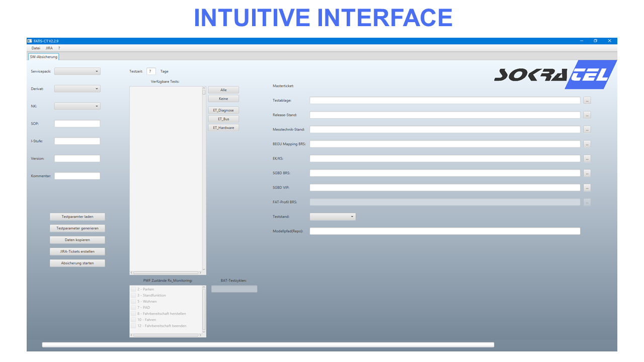Viewport: 644px width, 362px height.
Task: Click the Daten kopieren button
Action: (77, 240)
